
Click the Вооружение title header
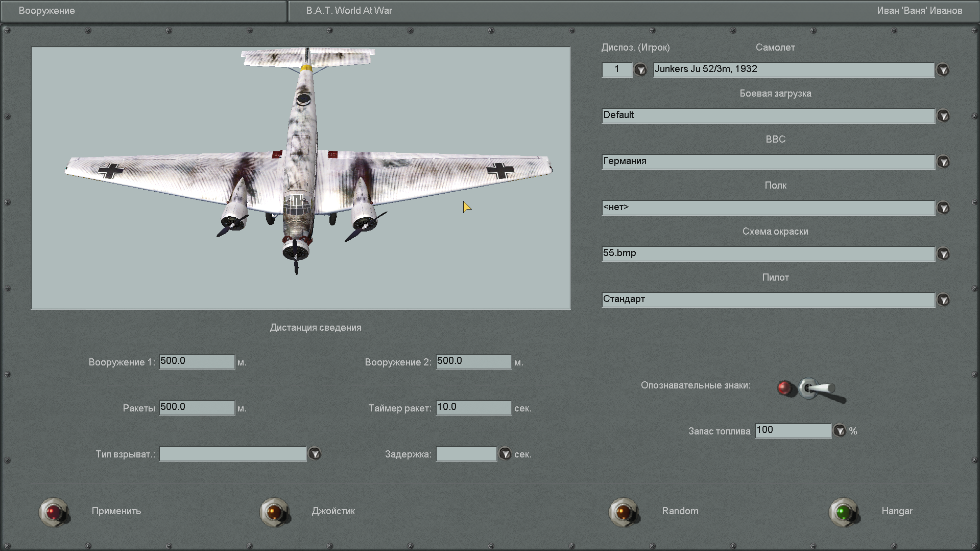[46, 11]
